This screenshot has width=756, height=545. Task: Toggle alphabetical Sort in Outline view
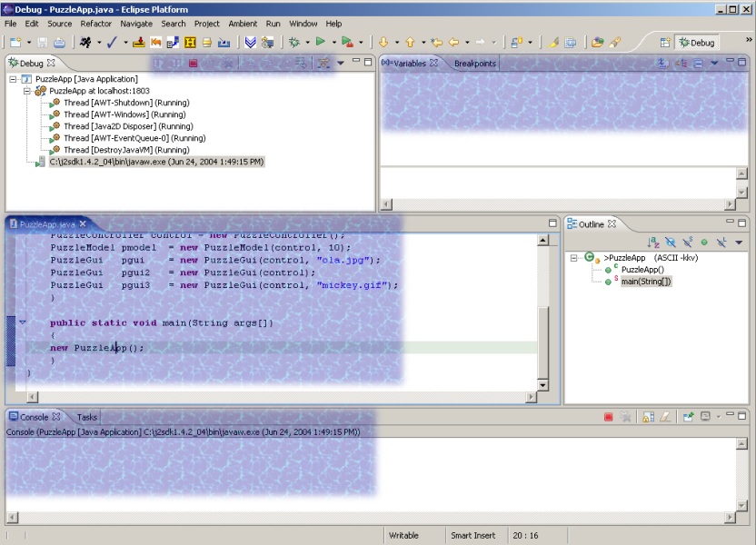652,243
